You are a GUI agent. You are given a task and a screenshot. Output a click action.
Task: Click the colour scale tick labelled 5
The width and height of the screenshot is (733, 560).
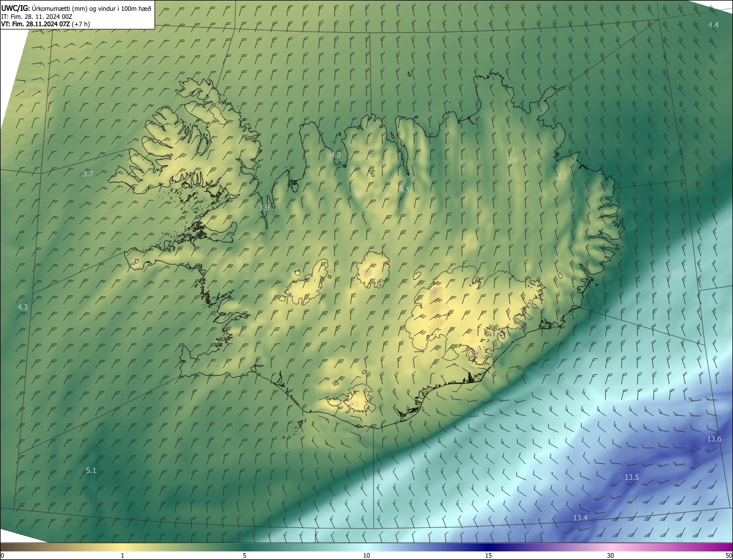pos(245,556)
